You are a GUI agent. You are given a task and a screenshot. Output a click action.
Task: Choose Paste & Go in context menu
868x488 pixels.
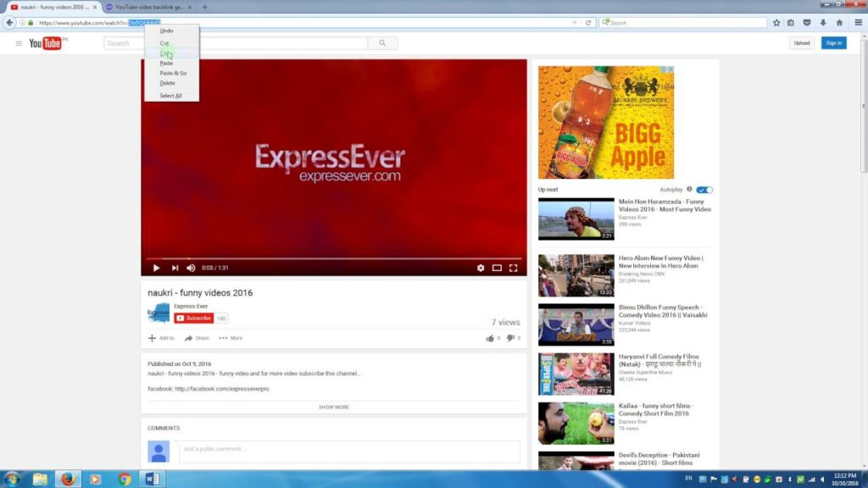click(x=171, y=73)
